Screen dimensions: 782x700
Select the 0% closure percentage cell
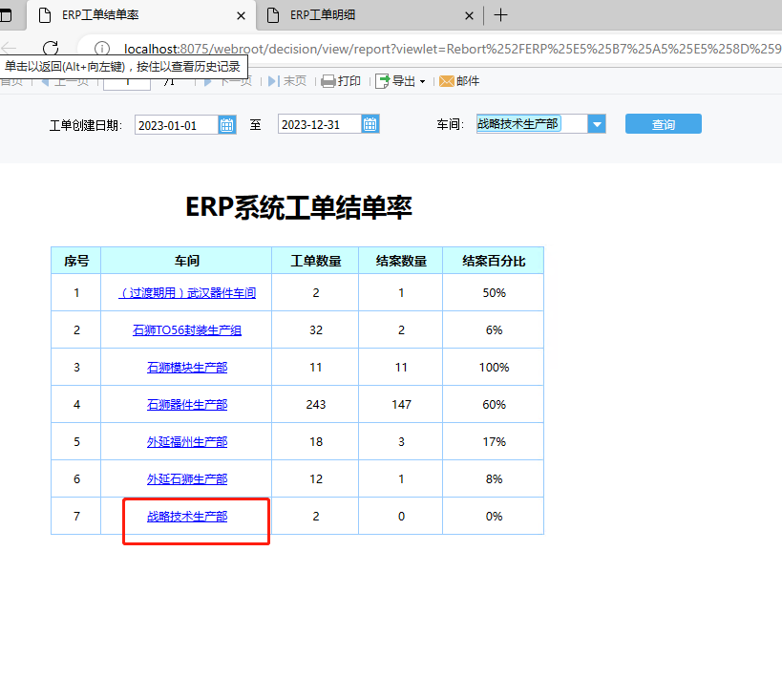click(494, 517)
